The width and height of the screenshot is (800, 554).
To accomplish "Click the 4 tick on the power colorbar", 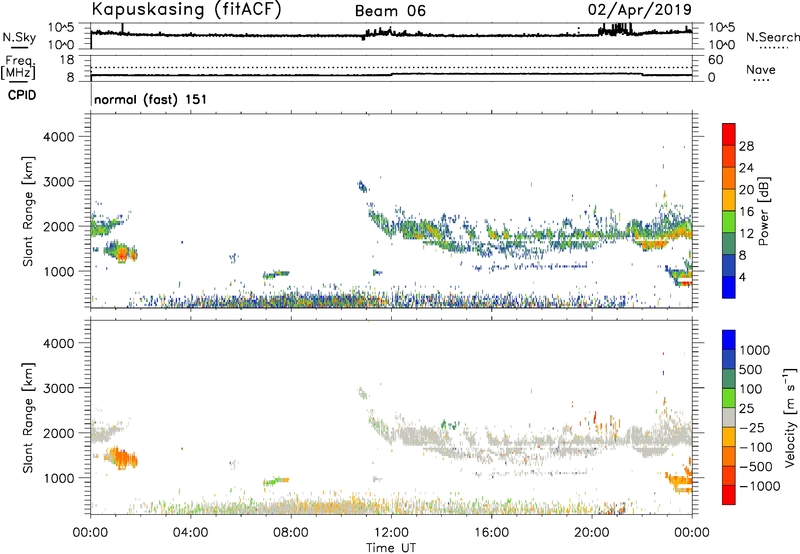I will (742, 277).
